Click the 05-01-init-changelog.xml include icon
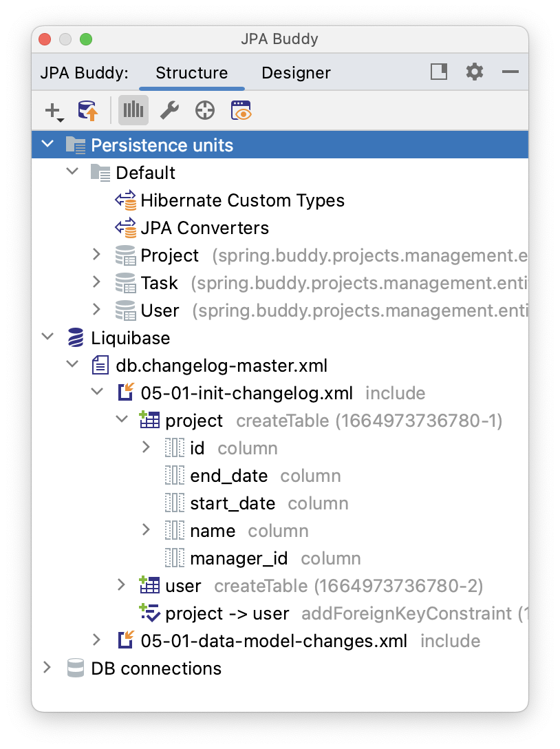The height and width of the screenshot is (749, 560). click(x=126, y=392)
